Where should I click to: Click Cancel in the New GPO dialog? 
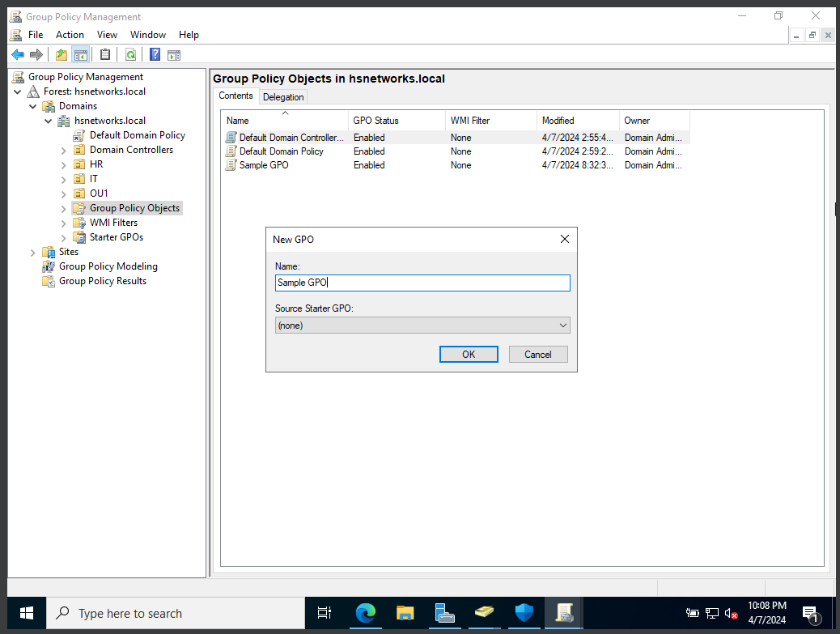point(537,354)
